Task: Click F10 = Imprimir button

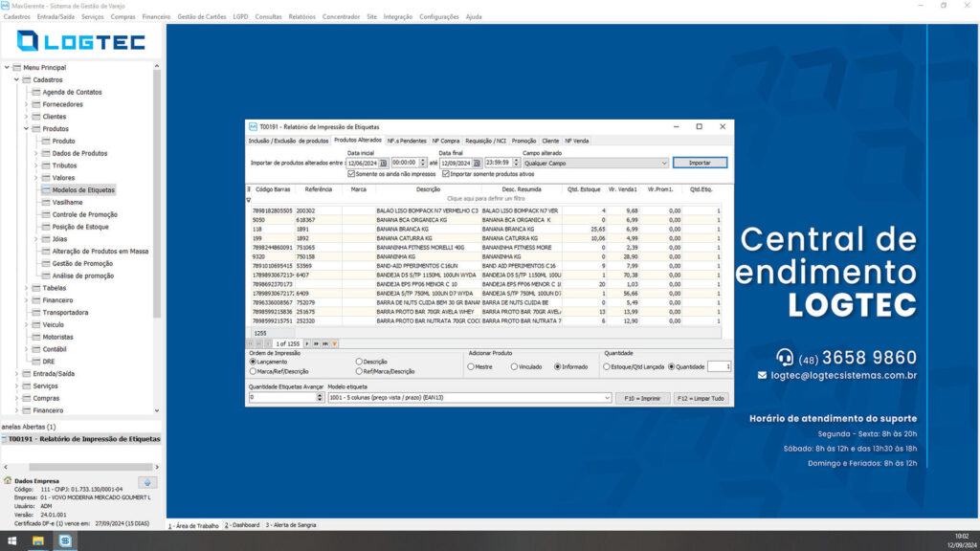Action: 642,398
